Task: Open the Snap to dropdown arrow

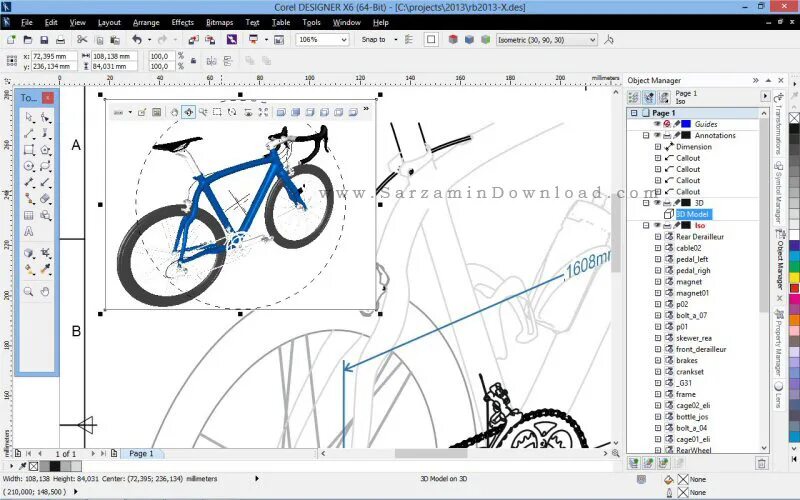Action: coord(395,39)
